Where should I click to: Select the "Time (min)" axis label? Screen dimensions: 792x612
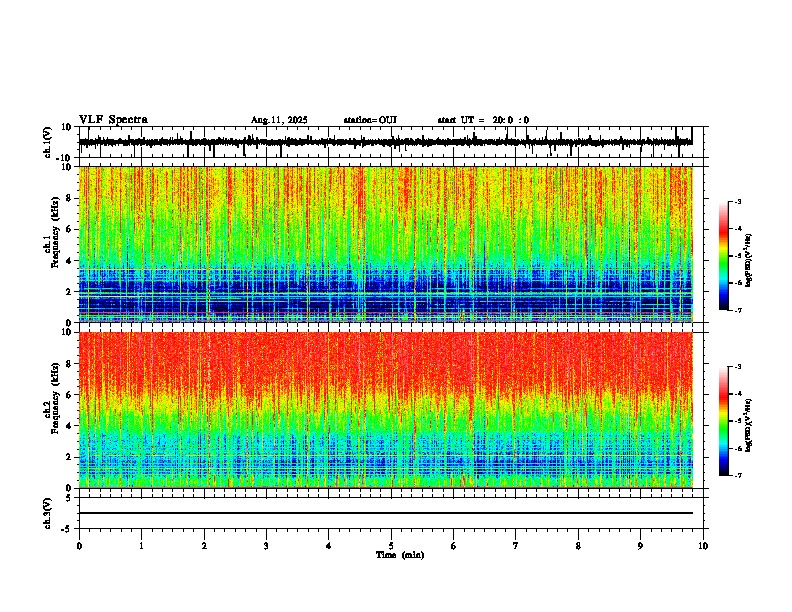point(400,555)
